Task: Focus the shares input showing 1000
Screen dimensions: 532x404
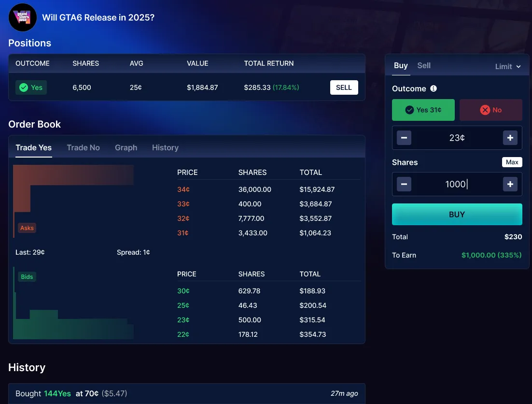Action: pos(457,184)
